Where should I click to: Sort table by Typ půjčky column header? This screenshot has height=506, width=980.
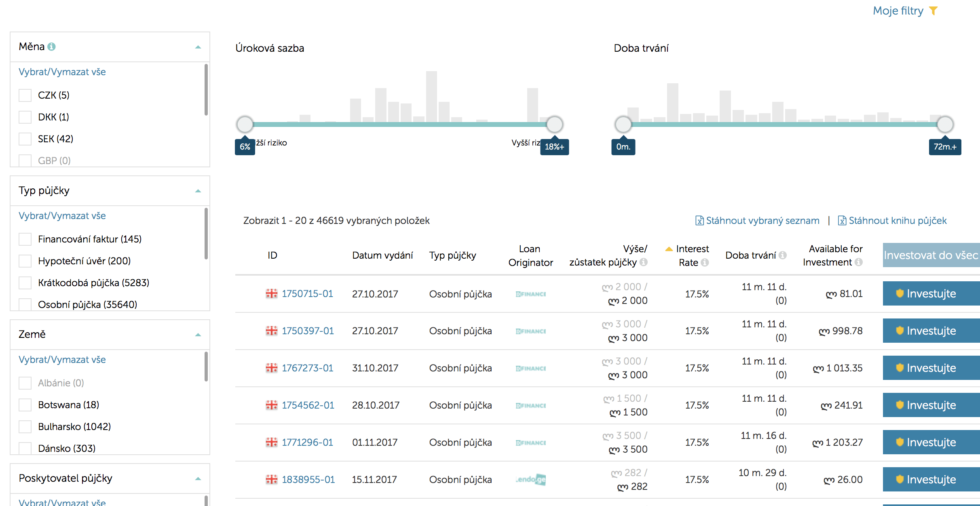coord(452,255)
